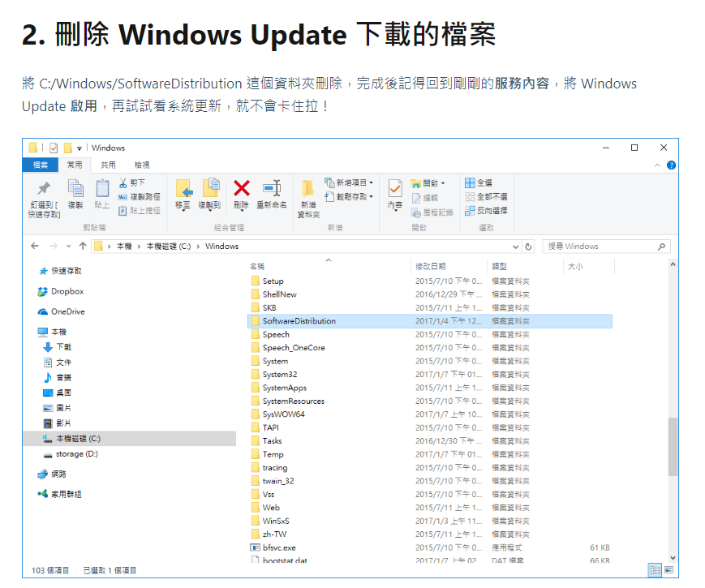Copy path (複製路徑) button
This screenshot has height=588, width=705.
tap(139, 197)
